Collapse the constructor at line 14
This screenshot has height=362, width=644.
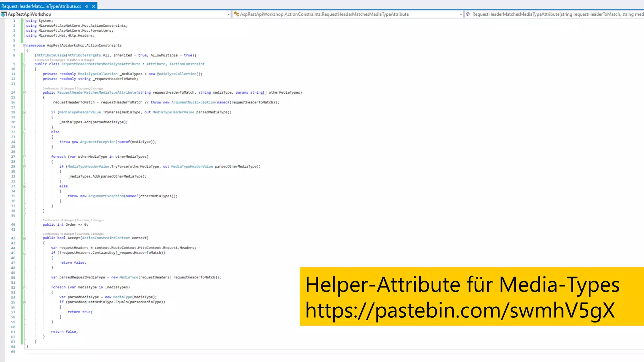[x=25, y=93]
